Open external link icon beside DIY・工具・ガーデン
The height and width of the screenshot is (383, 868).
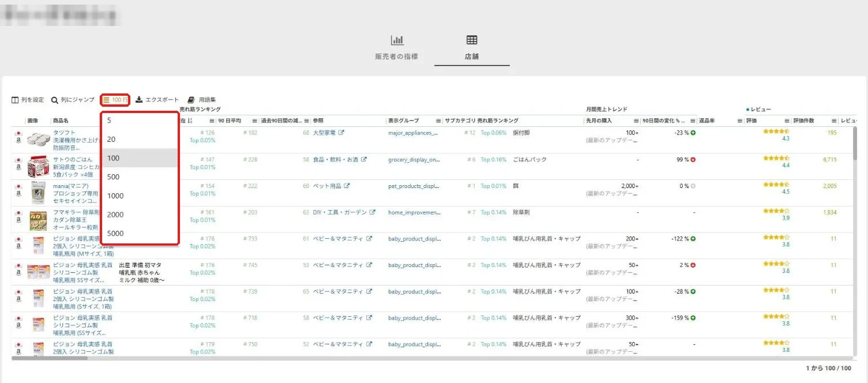pyautogui.click(x=373, y=212)
